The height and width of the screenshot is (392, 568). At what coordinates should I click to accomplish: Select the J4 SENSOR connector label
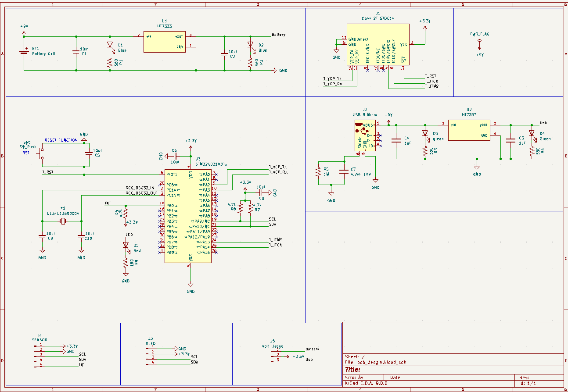(40, 339)
